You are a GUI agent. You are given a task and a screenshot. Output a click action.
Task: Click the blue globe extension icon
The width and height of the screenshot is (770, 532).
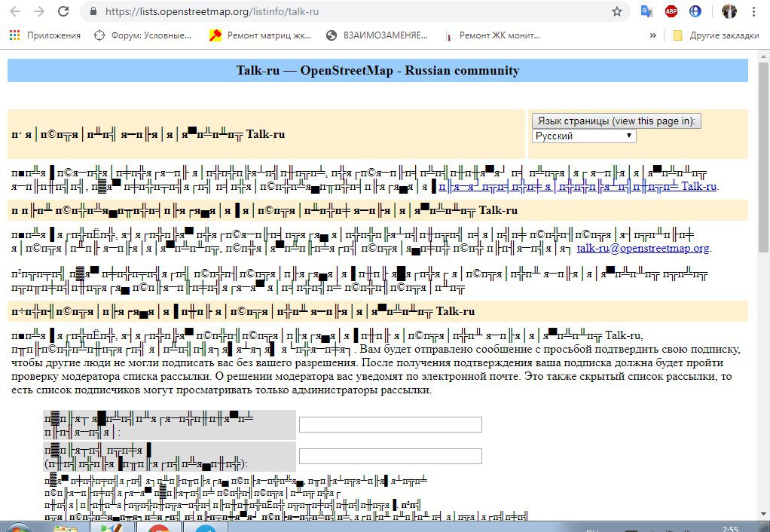coord(695,11)
